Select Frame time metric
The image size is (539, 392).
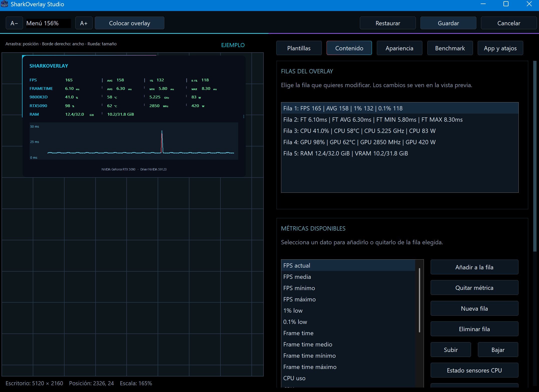(x=348, y=333)
